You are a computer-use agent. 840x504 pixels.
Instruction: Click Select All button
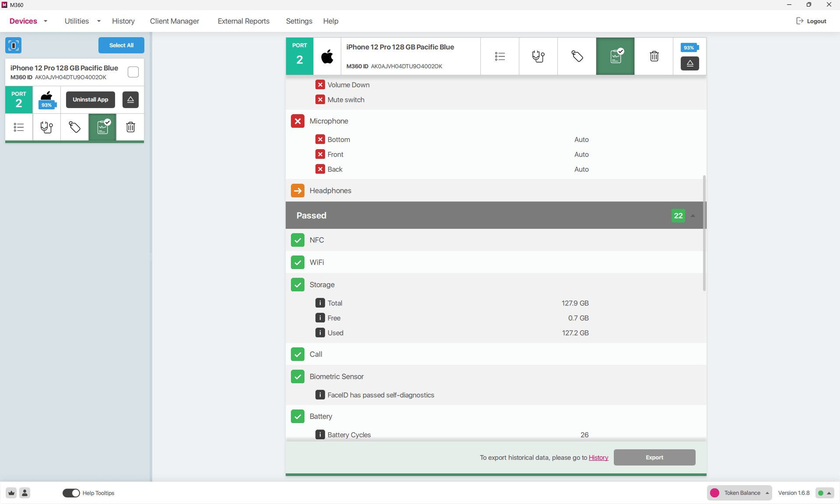(x=121, y=45)
